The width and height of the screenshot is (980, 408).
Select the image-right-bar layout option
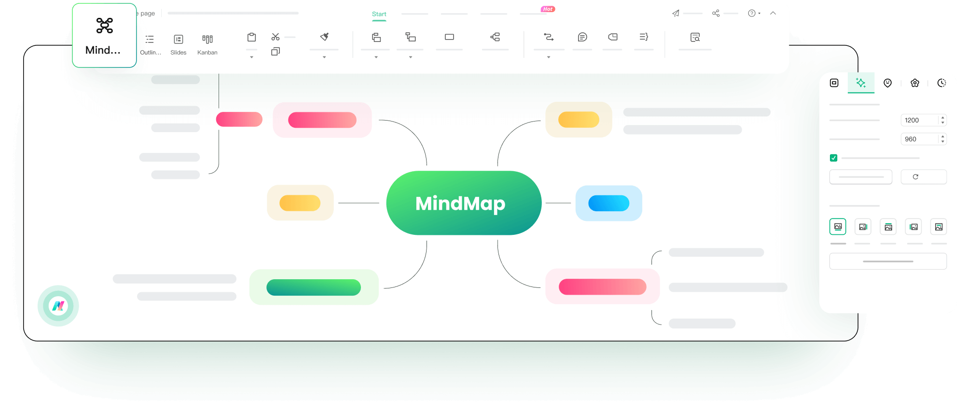[x=863, y=227]
